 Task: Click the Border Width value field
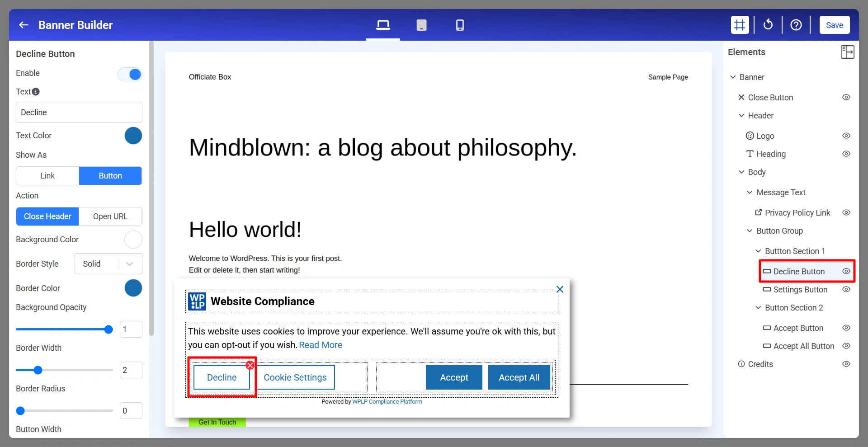(131, 370)
